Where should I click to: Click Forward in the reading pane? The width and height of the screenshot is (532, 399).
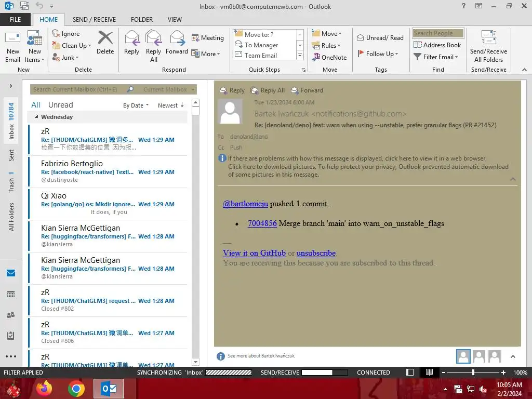(307, 90)
